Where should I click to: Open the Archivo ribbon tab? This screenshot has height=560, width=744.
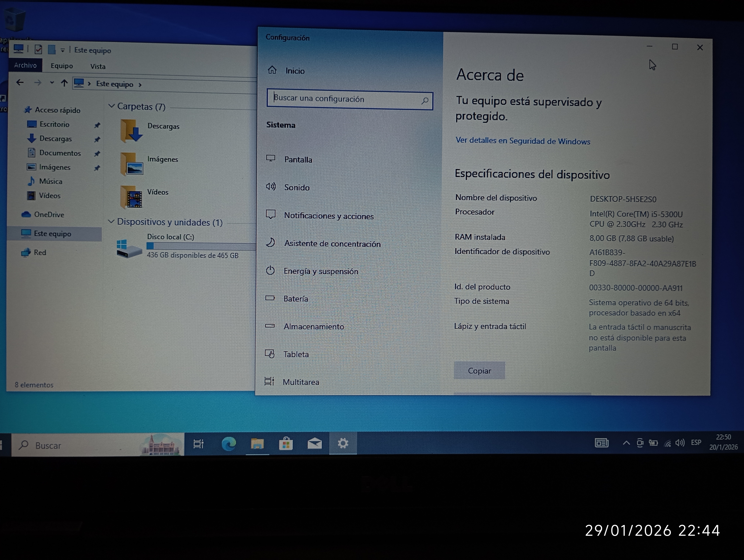[x=25, y=65]
